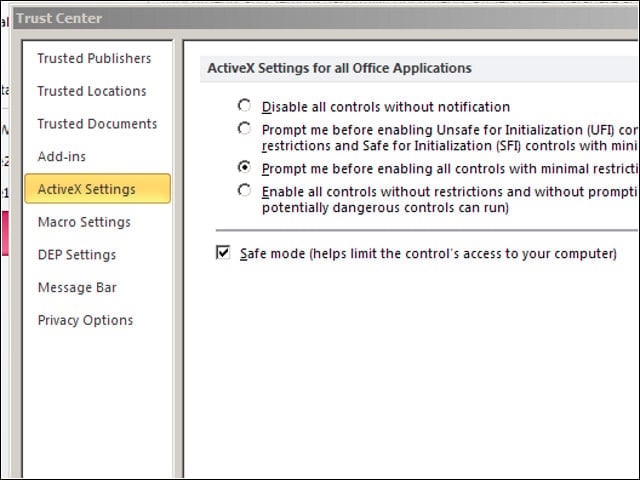Choose Prompt before enabling UFI controls option
Image resolution: width=640 pixels, height=480 pixels.
tap(244, 129)
